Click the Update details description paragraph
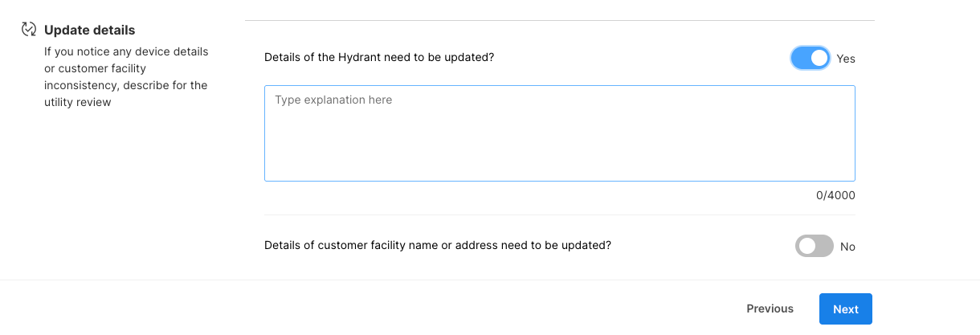This screenshot has width=980, height=335. point(126,77)
